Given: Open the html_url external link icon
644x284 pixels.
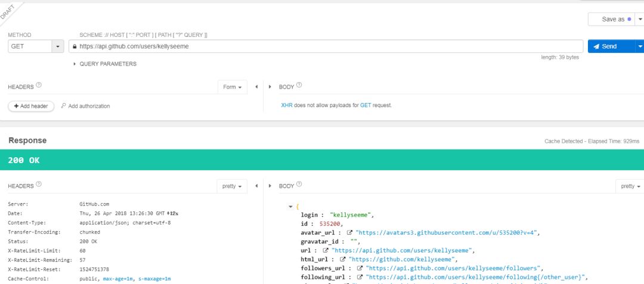Looking at the screenshot, I should tap(342, 259).
